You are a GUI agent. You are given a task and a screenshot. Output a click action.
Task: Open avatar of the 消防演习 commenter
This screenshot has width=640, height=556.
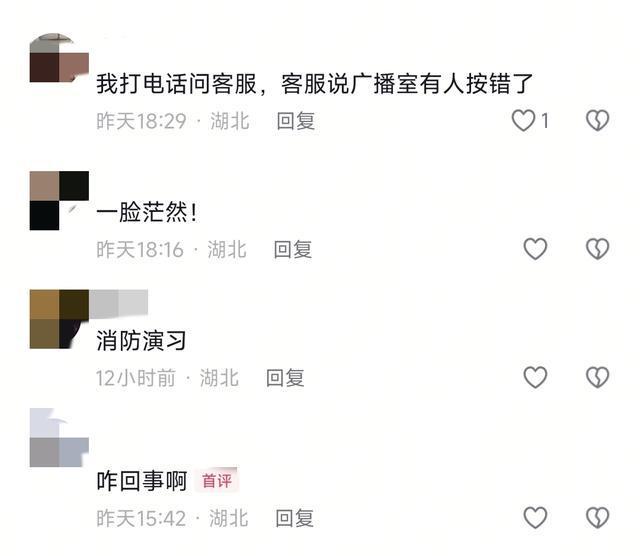[59, 319]
